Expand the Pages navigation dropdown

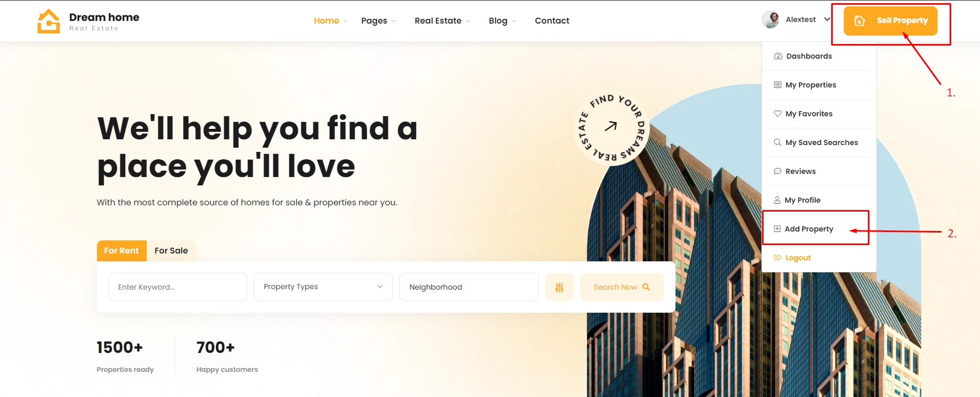(x=378, y=21)
